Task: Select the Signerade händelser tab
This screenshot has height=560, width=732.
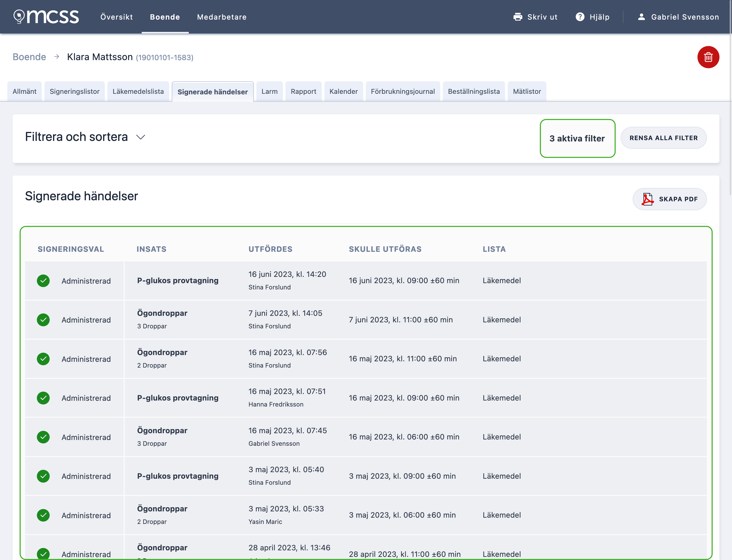Action: (x=213, y=92)
